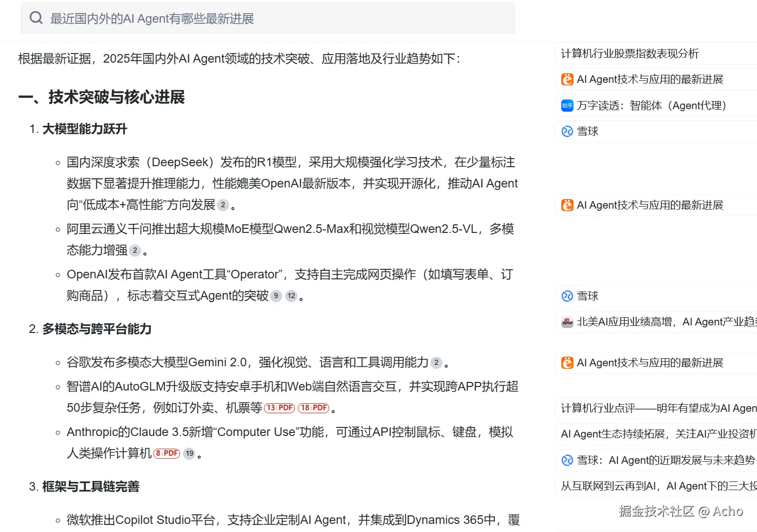Screen dimensions: 757x532
Task: Click the Sina icon on the 北美AI应用业绩高增 card
Action: (567, 322)
